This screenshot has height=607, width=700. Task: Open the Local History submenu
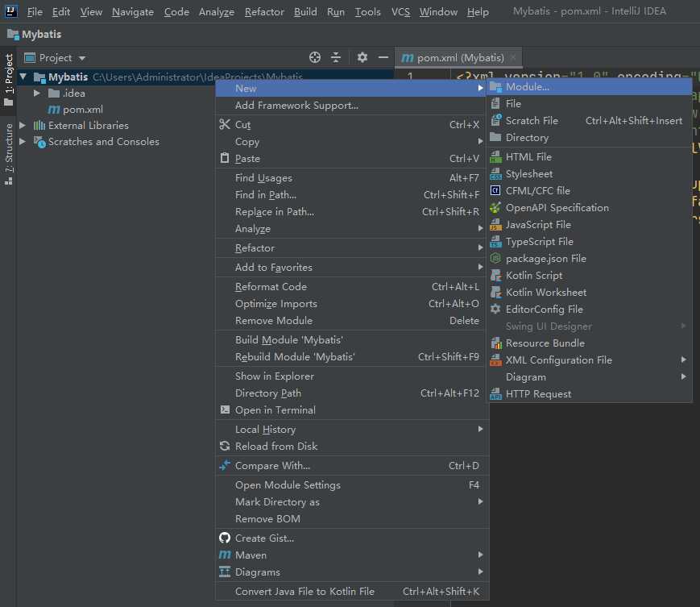[x=352, y=429]
